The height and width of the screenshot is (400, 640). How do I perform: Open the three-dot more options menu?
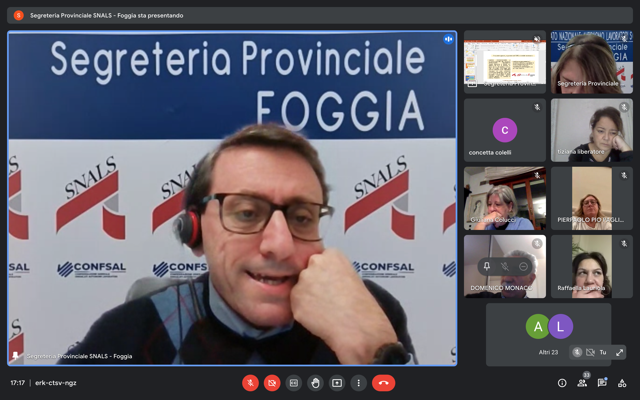pos(358,383)
